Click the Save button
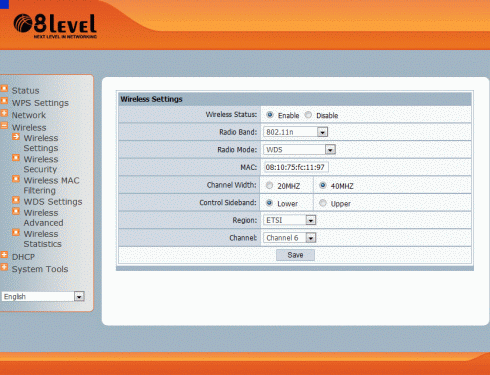The image size is (490, 375). tap(295, 255)
